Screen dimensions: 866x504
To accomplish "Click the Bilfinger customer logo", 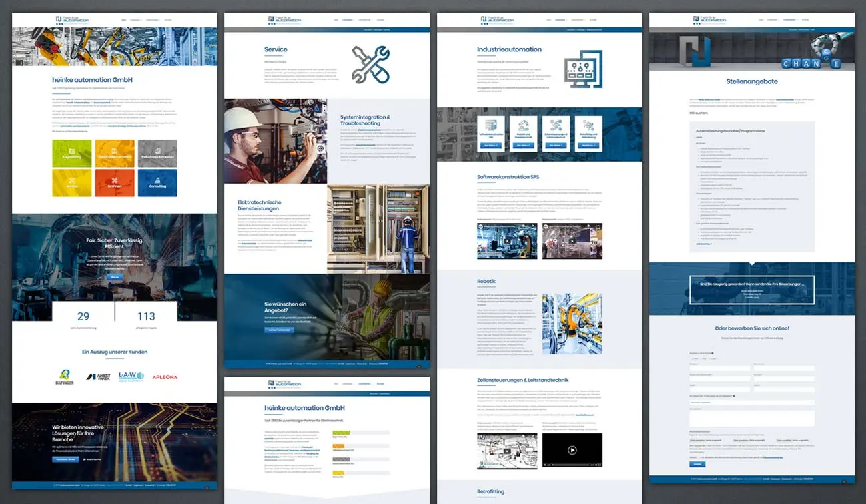I will (x=65, y=378).
